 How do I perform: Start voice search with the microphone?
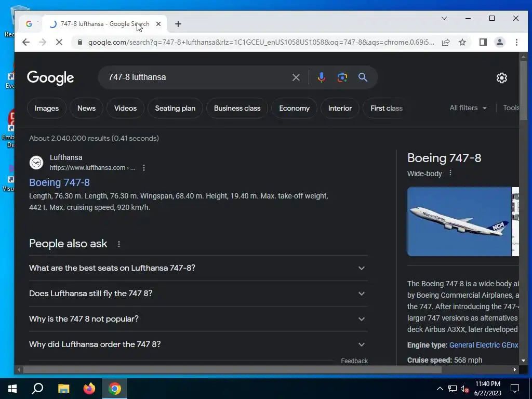tap(321, 77)
